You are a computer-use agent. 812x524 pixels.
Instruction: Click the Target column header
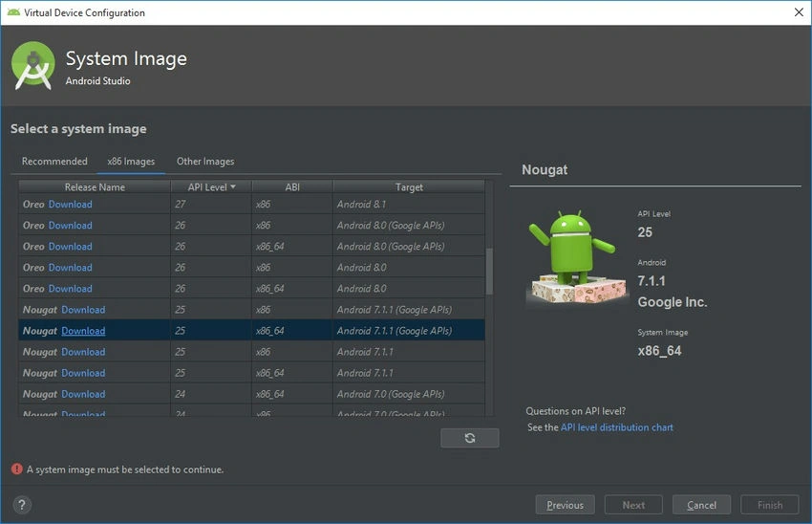409,187
